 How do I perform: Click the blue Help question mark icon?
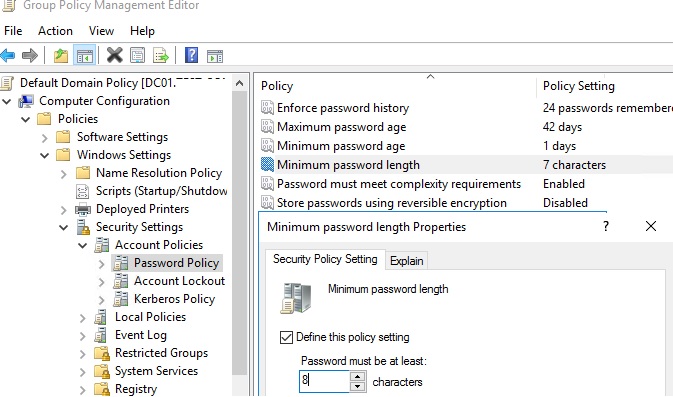(x=191, y=55)
